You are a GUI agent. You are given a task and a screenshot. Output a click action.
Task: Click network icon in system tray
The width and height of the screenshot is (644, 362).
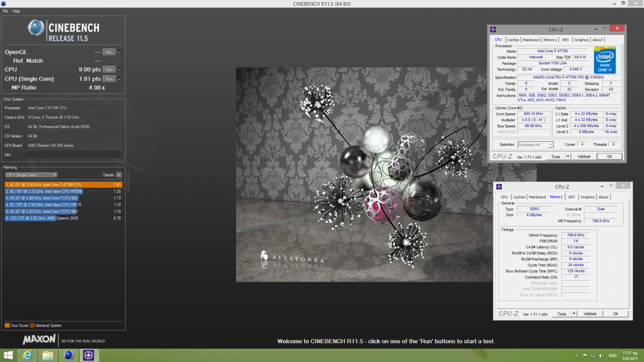click(594, 356)
